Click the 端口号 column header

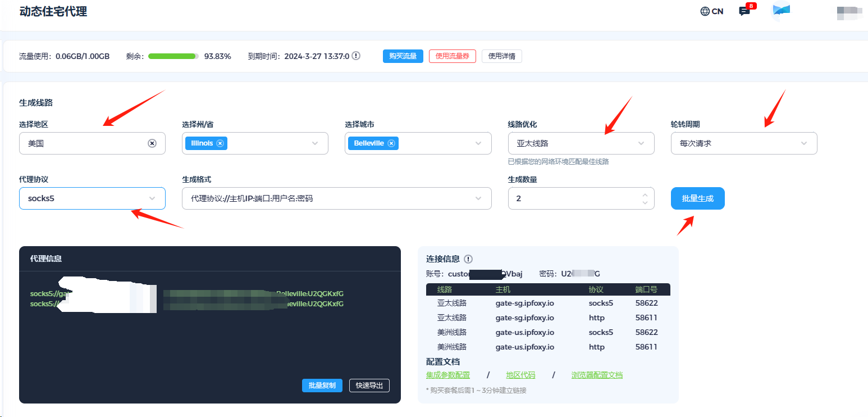pyautogui.click(x=646, y=289)
